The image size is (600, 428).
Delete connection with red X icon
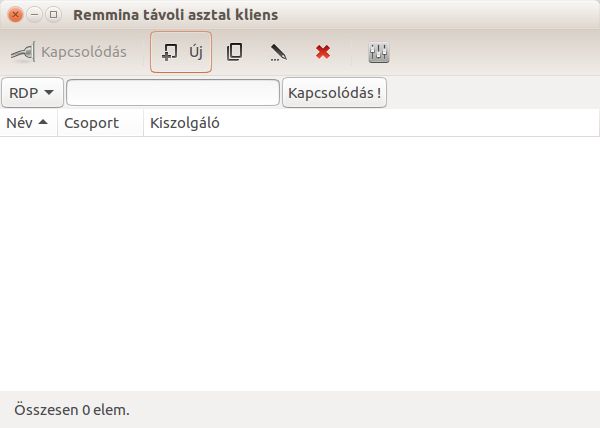click(323, 52)
